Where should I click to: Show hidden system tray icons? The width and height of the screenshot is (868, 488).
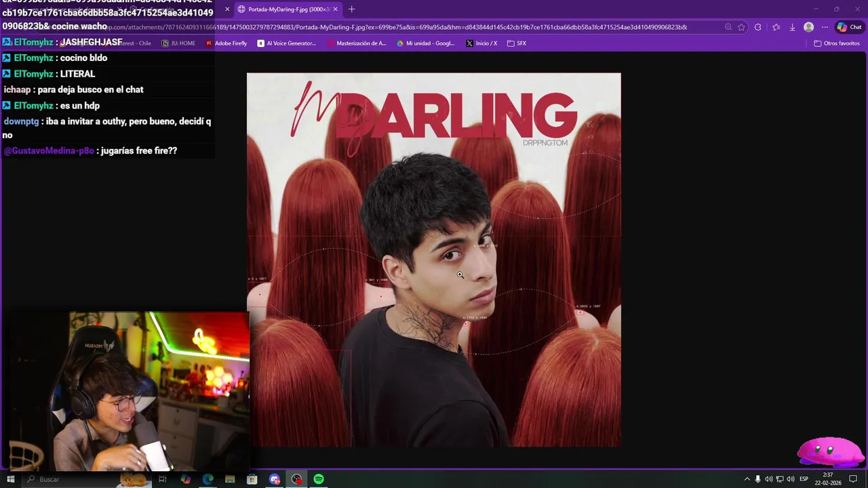click(x=747, y=479)
